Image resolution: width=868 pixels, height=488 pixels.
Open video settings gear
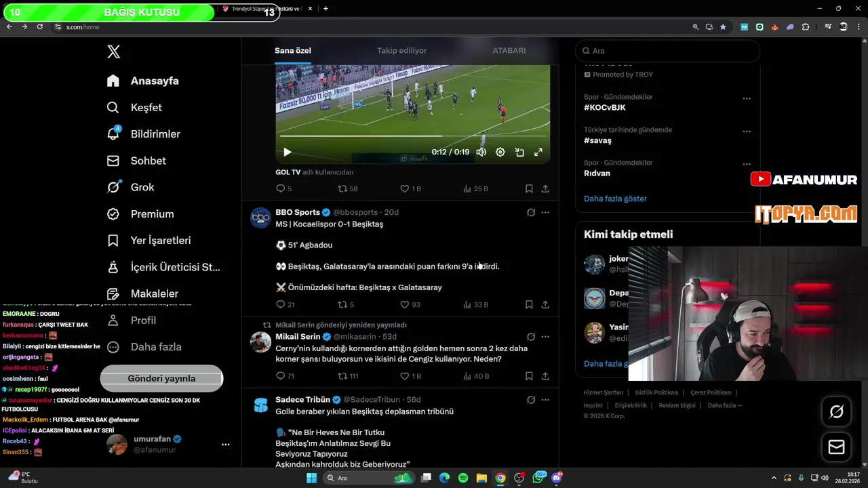(500, 152)
